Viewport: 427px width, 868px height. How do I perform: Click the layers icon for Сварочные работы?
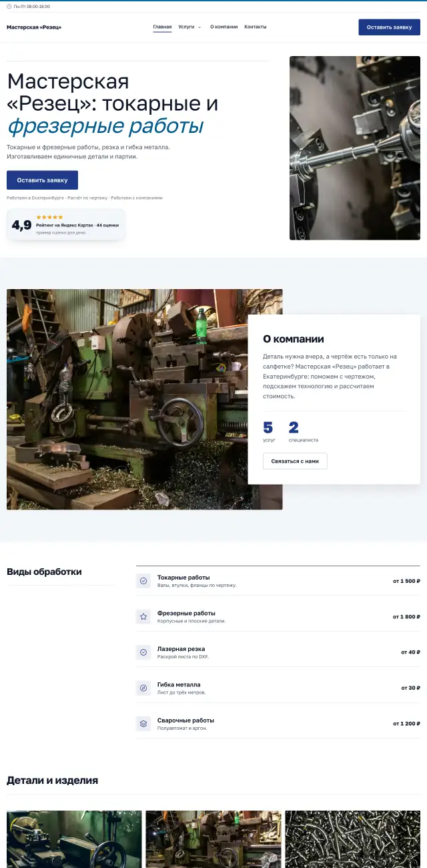point(143,724)
